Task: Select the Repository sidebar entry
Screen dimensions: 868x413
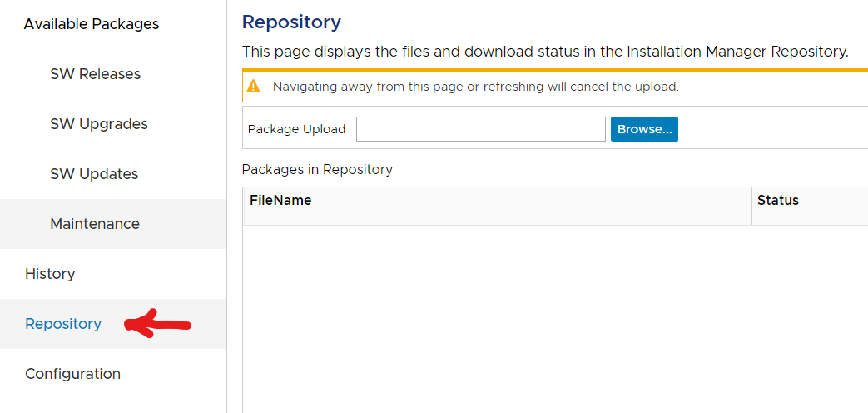Action: tap(63, 324)
